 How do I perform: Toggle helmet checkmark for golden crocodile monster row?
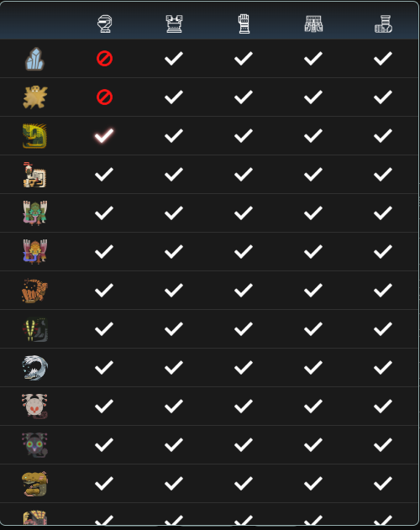click(104, 483)
